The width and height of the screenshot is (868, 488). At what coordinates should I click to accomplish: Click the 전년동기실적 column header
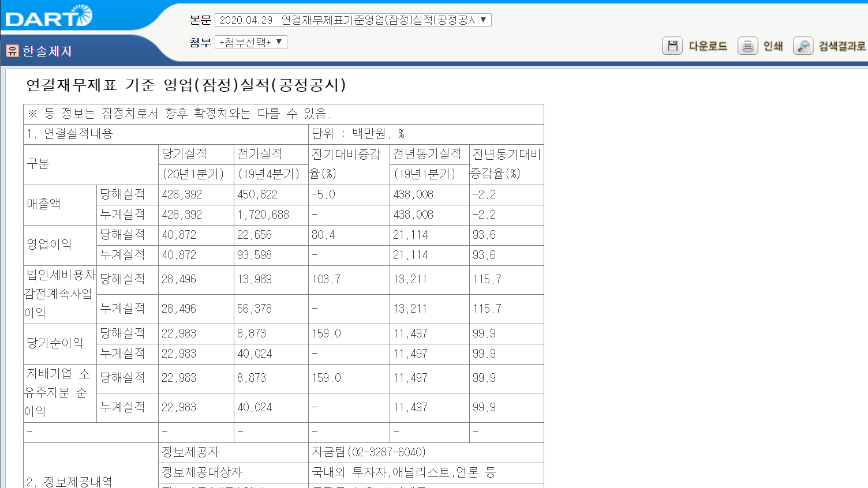tap(427, 153)
